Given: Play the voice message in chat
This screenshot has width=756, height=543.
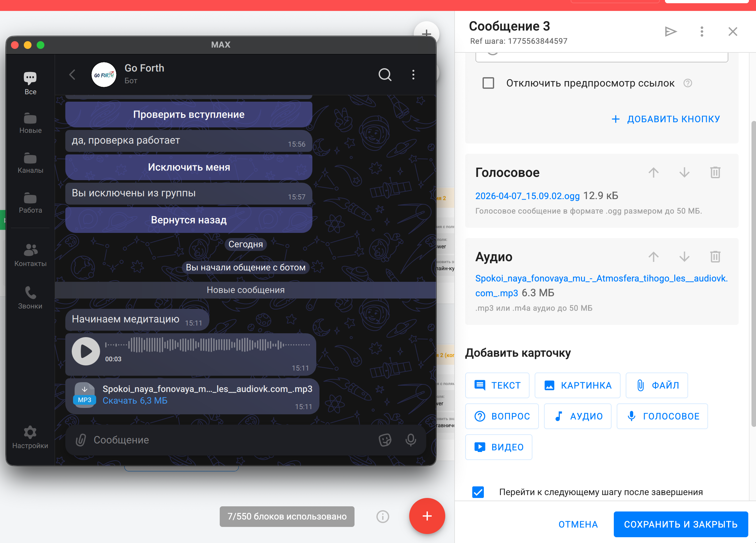Looking at the screenshot, I should pyautogui.click(x=86, y=351).
